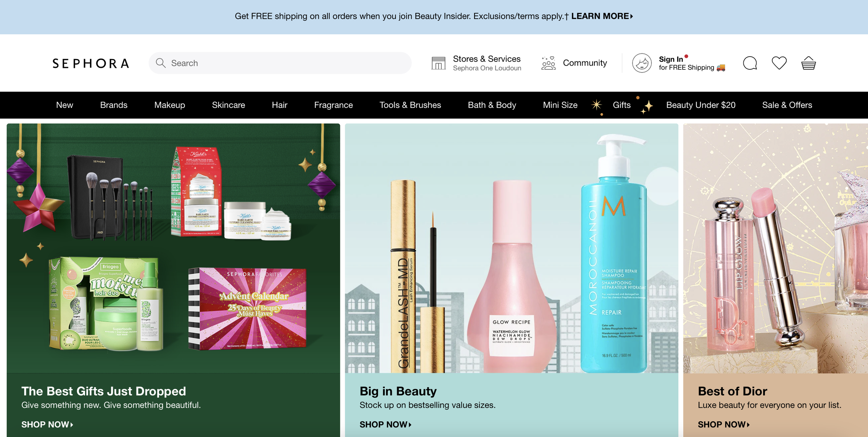Open the Stores & Services store icon

438,63
